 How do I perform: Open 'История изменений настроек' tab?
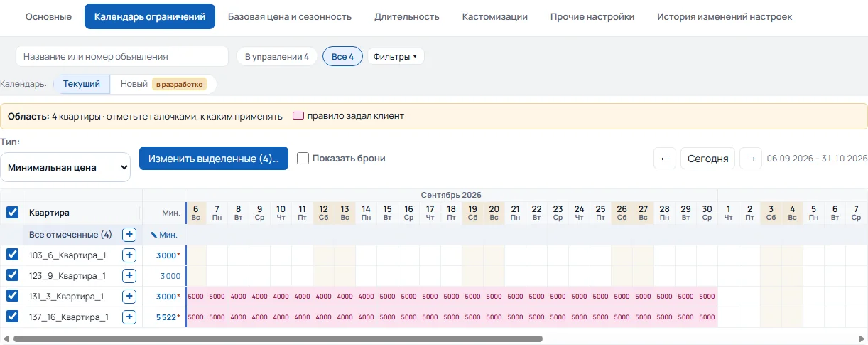725,16
